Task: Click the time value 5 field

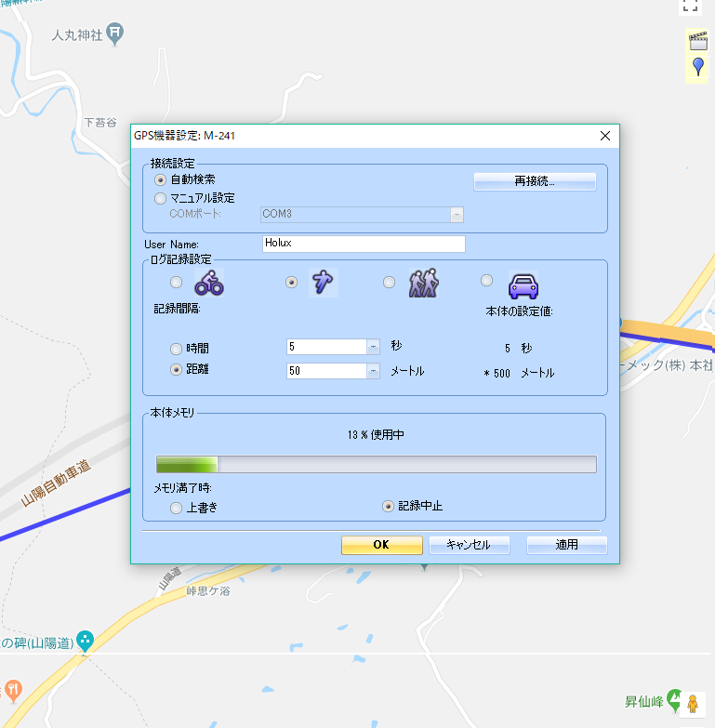Action: [x=327, y=347]
